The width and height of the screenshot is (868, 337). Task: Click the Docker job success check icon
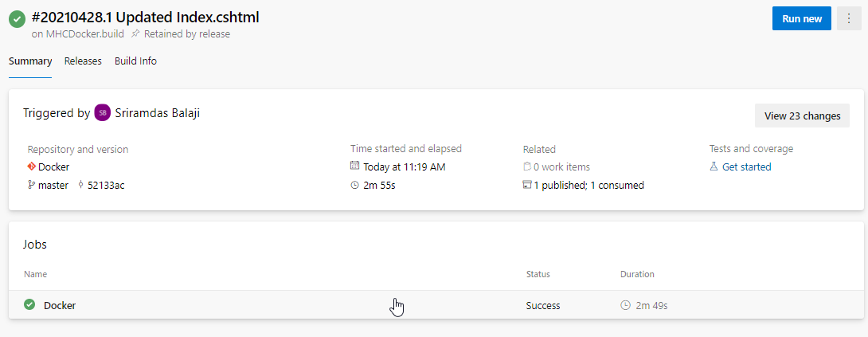tap(29, 304)
